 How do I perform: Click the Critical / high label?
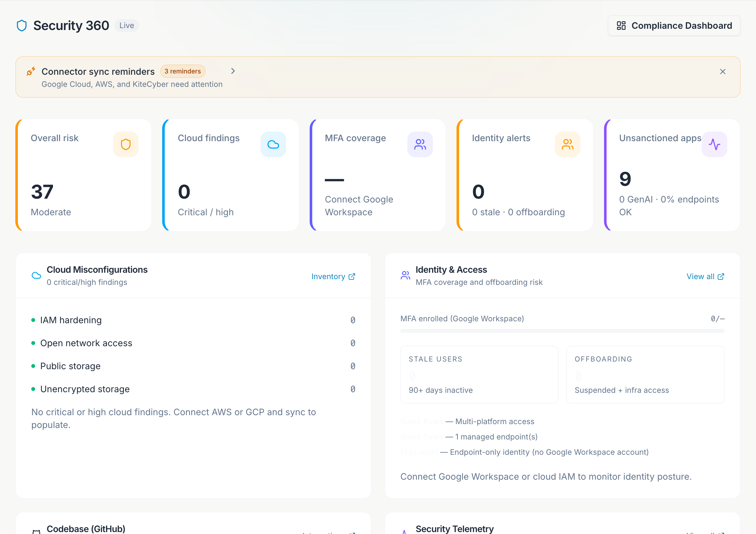(206, 212)
